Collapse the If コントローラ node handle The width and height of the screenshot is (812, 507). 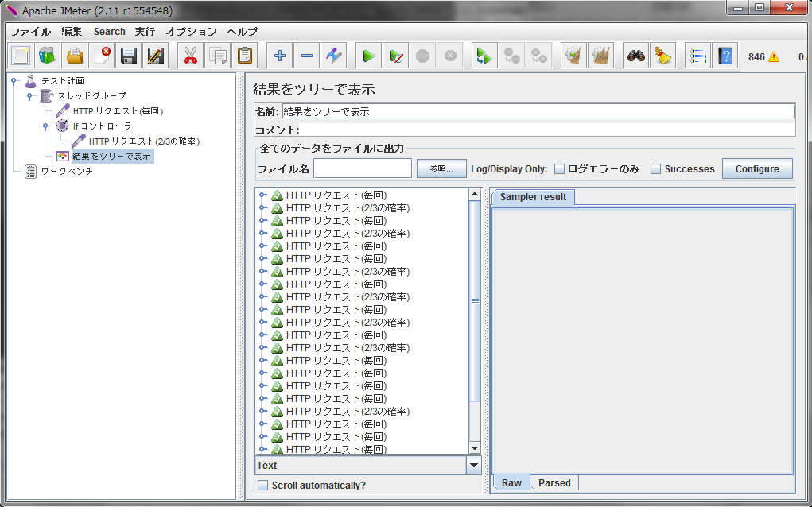pos(45,126)
